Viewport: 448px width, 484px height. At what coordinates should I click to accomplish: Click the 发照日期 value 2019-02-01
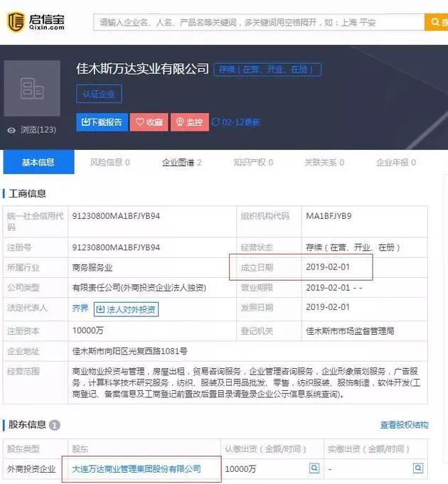[x=328, y=307]
